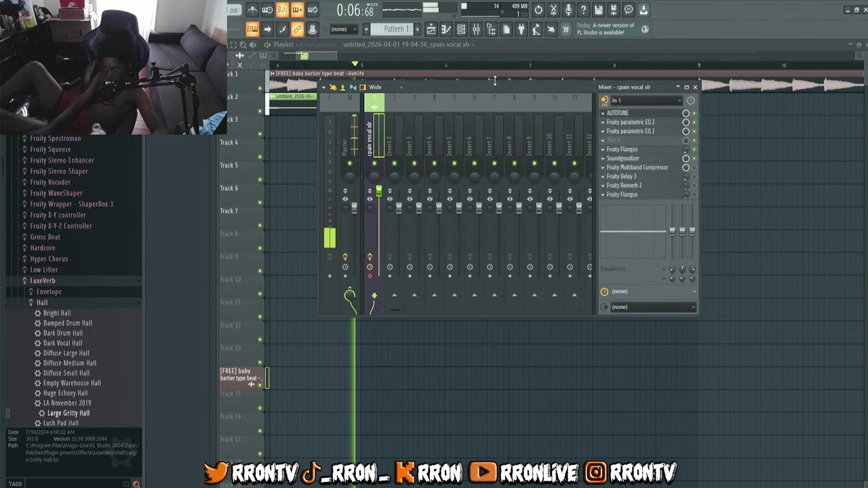Click the save project floppy icon
The image size is (868, 488).
point(598,9)
